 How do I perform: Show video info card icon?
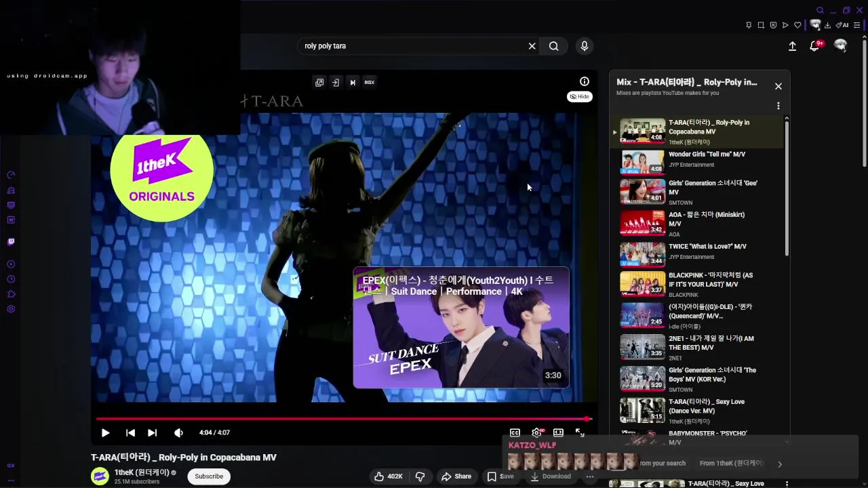click(x=585, y=81)
